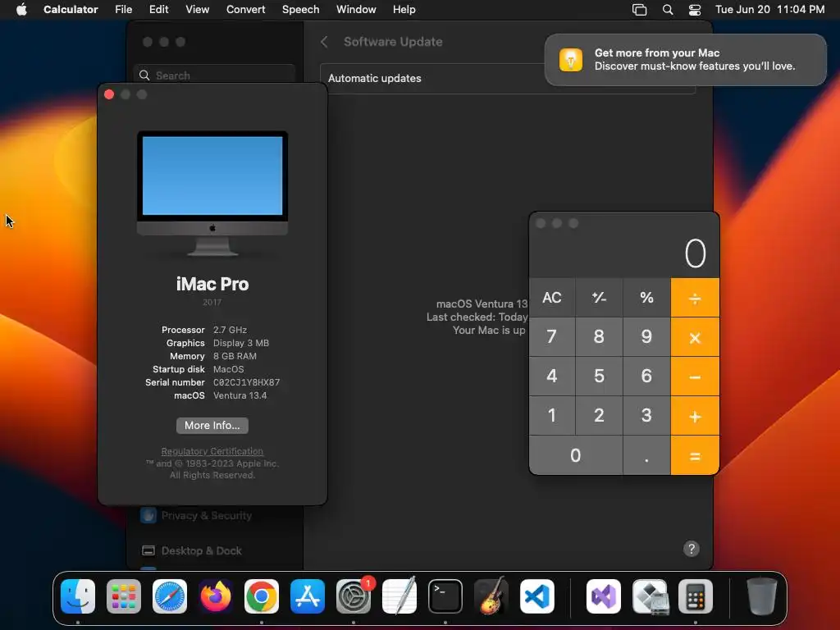Open Launchpad in the Dock
The width and height of the screenshot is (840, 630).
[x=124, y=596]
